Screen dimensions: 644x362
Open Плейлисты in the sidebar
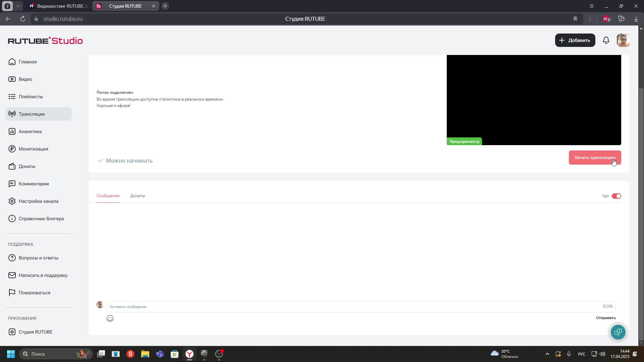coord(31,97)
